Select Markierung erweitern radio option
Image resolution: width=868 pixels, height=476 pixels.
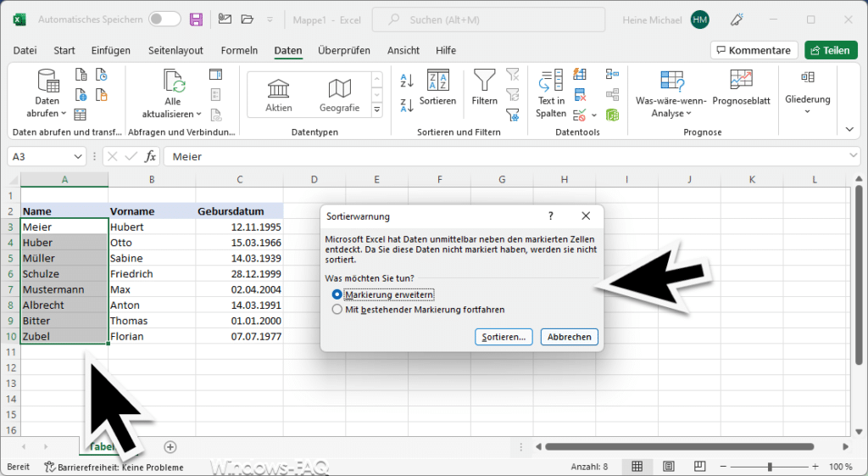pyautogui.click(x=337, y=294)
